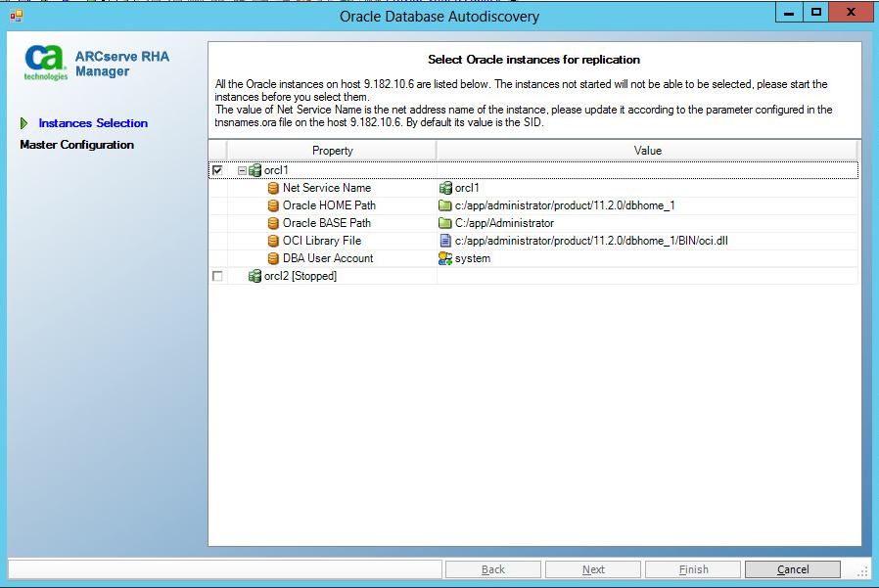Select the Net Service Name row
This screenshot has width=879, height=588.
(533, 188)
